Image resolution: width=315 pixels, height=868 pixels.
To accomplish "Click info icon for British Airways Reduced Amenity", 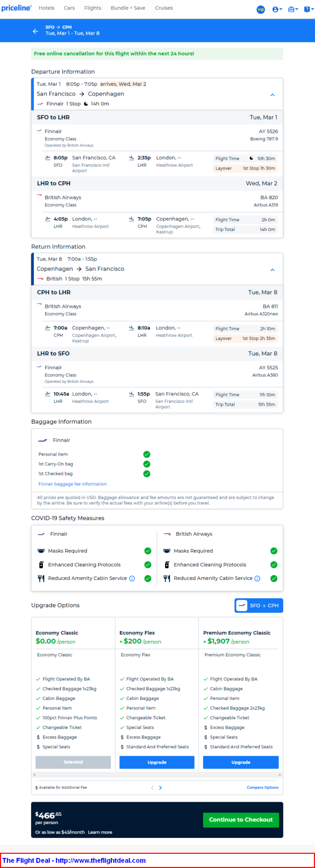I will point(258,579).
